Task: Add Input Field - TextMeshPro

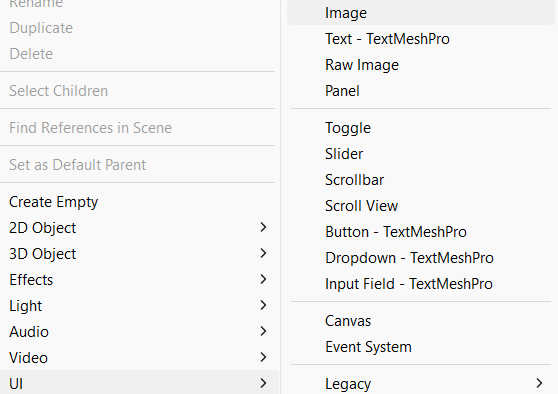Action: (421, 284)
